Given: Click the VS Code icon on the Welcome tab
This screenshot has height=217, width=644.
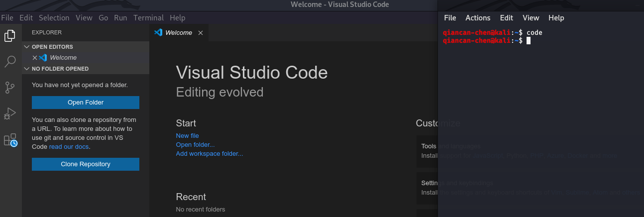Looking at the screenshot, I should tap(158, 32).
